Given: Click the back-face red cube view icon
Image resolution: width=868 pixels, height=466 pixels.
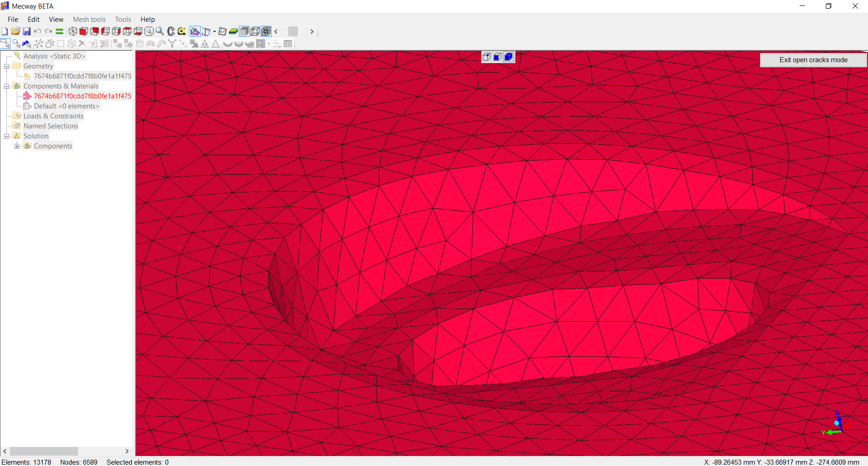Looking at the screenshot, I should coord(94,31).
